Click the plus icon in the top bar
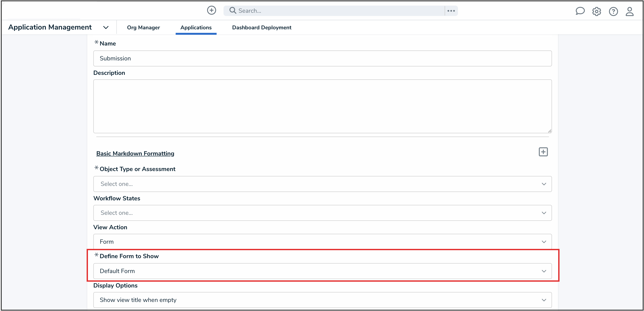Image resolution: width=644 pixels, height=311 pixels. pyautogui.click(x=211, y=11)
